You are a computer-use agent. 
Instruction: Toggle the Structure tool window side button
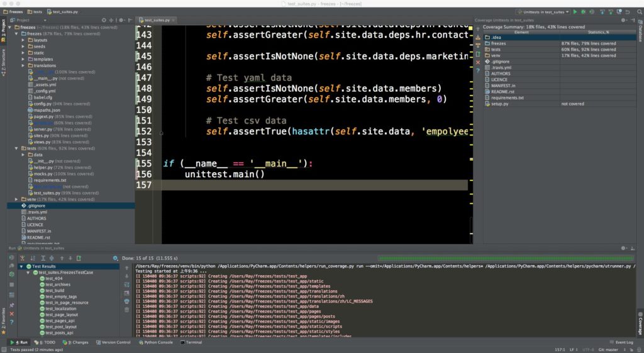click(x=3, y=63)
